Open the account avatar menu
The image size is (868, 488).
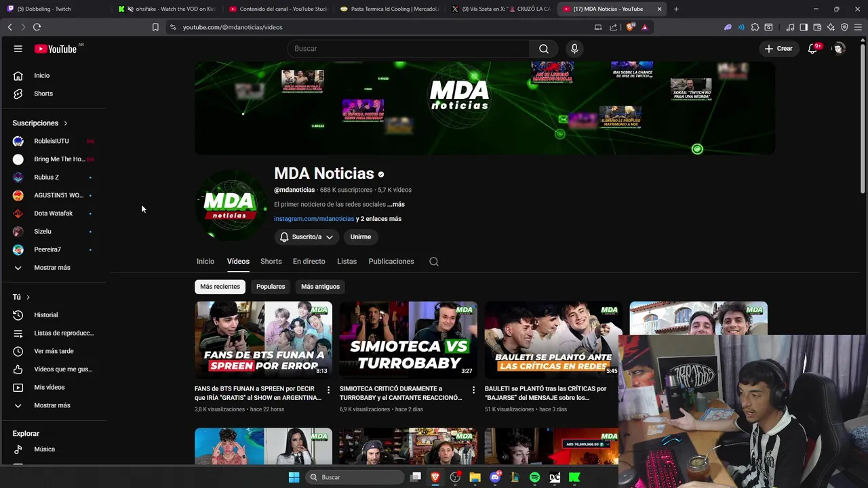point(839,49)
